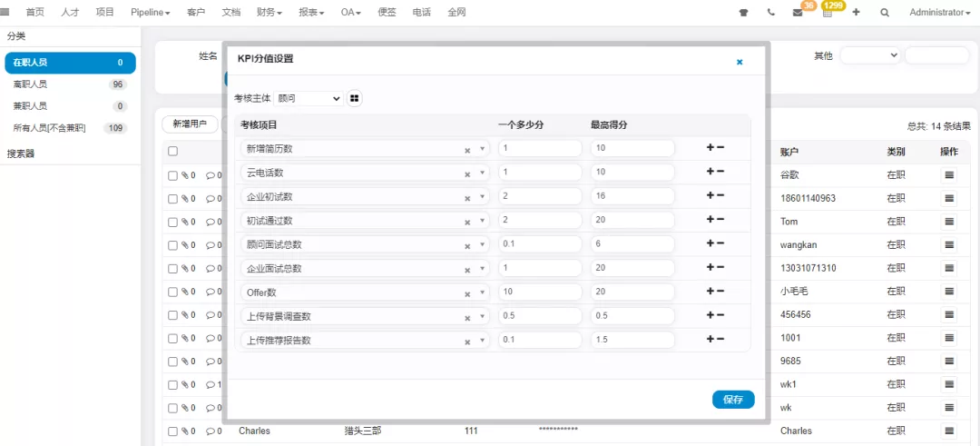
Task: Open the action menu icon for 谷歌 row
Action: click(x=949, y=176)
